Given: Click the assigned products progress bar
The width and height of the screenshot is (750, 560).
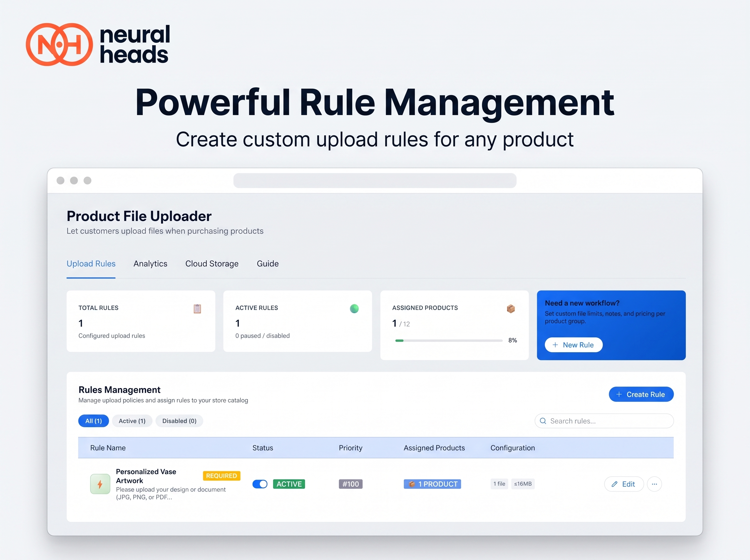Looking at the screenshot, I should [x=449, y=340].
